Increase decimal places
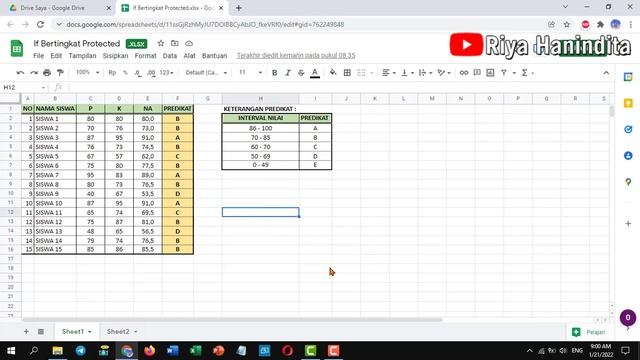This screenshot has height=360, width=640. click(151, 73)
